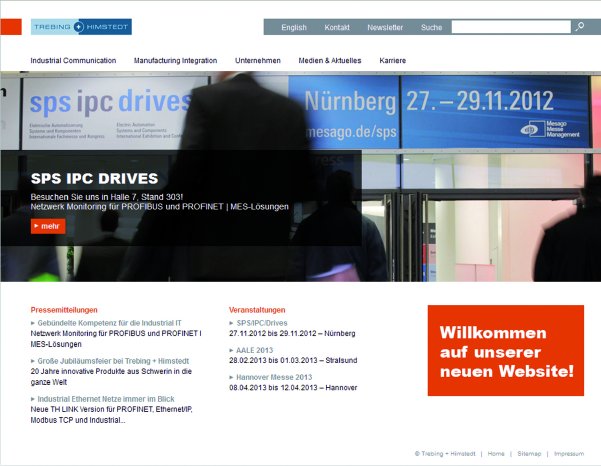
Task: Click the SPS IPC DRIVES banner heading
Action: tap(94, 179)
